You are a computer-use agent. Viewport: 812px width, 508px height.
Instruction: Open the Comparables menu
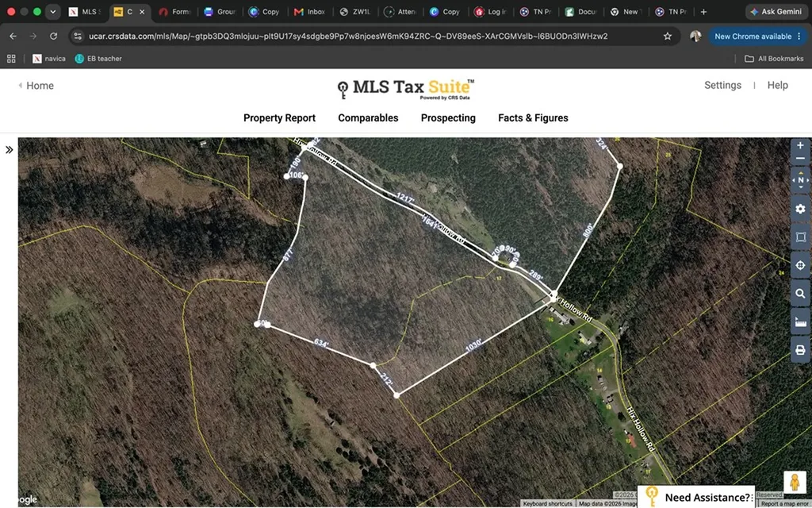point(368,117)
